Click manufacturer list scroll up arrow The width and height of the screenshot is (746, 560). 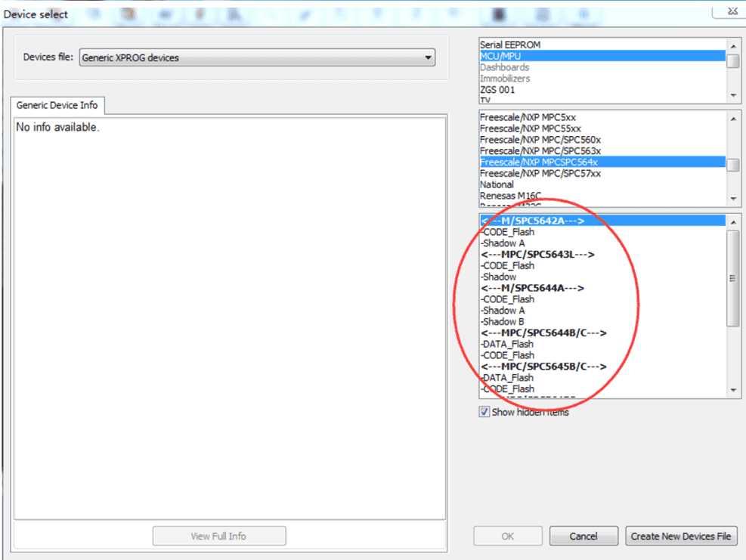[x=733, y=119]
